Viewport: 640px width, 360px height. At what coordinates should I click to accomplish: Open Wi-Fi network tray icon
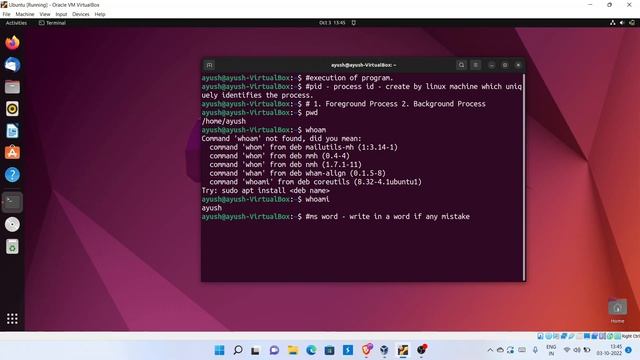(x=567, y=350)
